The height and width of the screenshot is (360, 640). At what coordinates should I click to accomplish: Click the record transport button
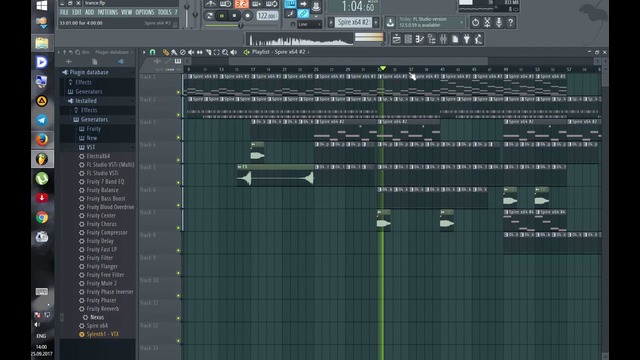coord(247,16)
